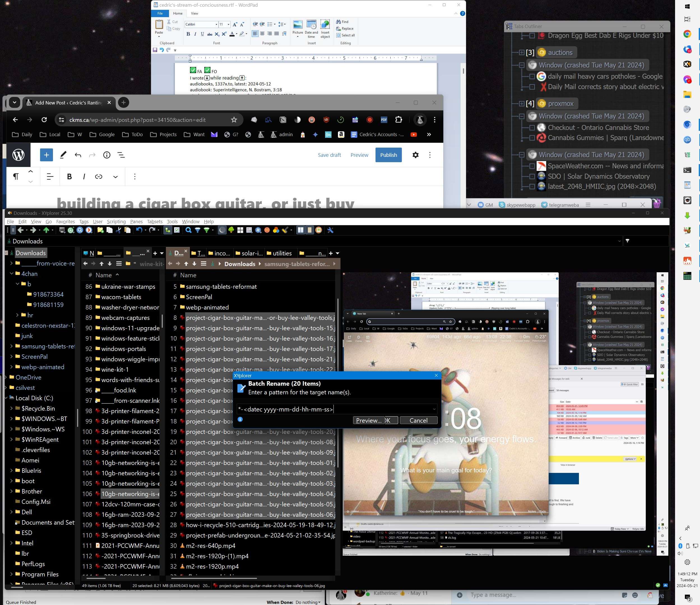This screenshot has height=605, width=700.
Task: Click XYplorer's blue wrench configuration icon
Action: [x=330, y=230]
